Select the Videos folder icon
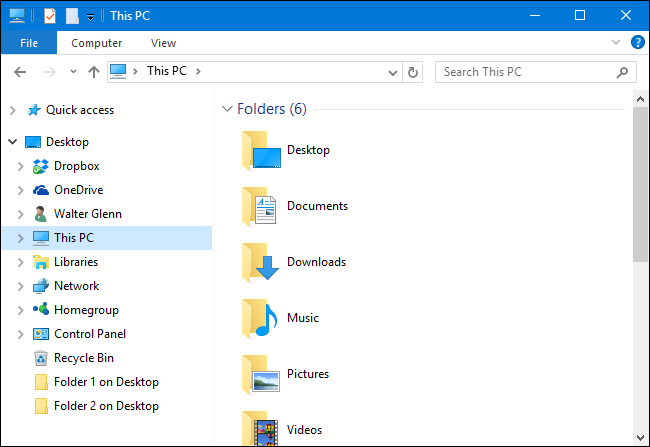This screenshot has width=650, height=447. 260,428
